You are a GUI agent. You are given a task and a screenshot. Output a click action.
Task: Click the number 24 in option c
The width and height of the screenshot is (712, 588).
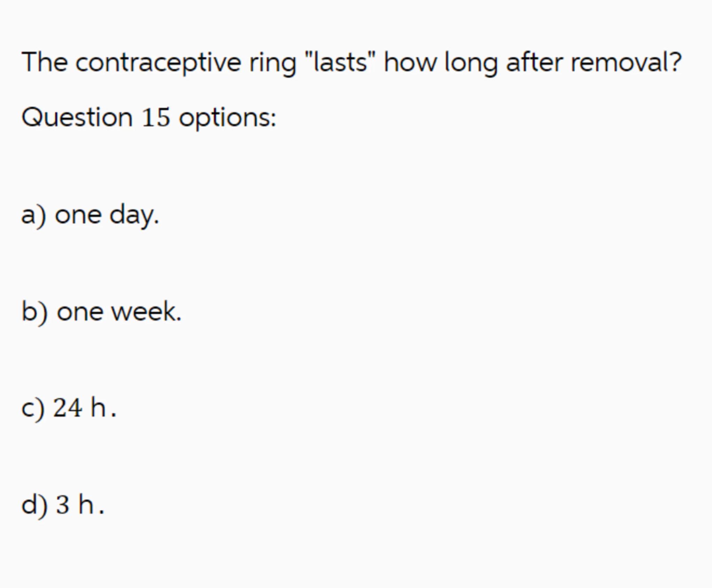point(68,408)
